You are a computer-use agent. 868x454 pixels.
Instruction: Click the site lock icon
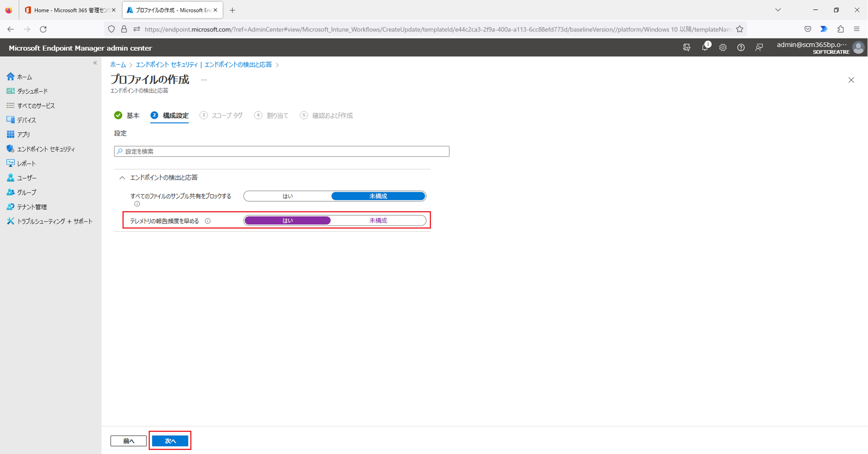[124, 29]
